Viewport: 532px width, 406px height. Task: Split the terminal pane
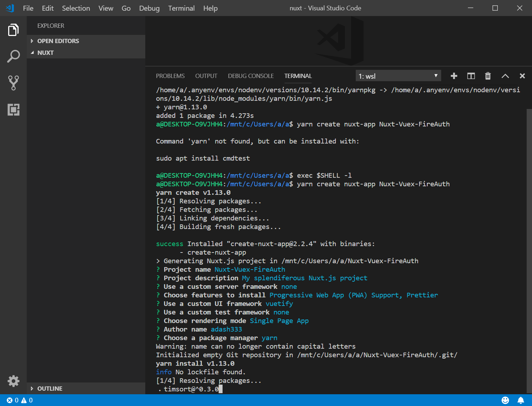tap(471, 76)
